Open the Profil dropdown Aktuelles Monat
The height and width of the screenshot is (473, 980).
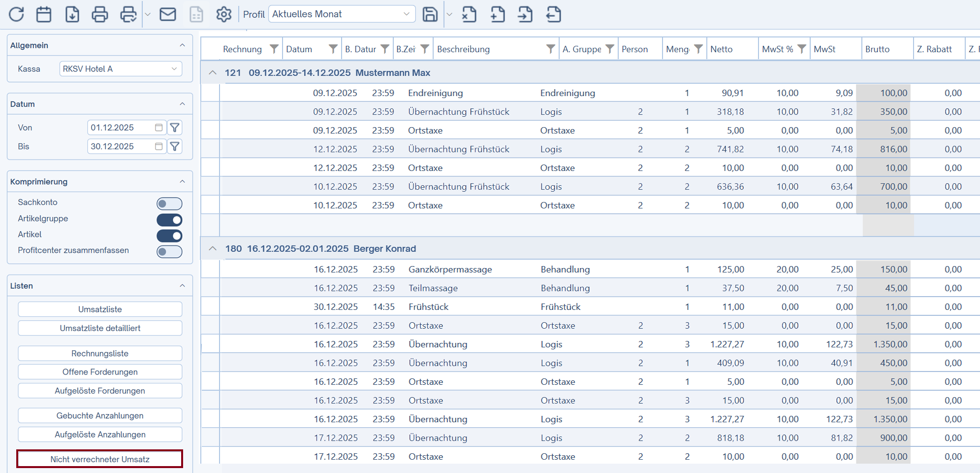coord(342,14)
